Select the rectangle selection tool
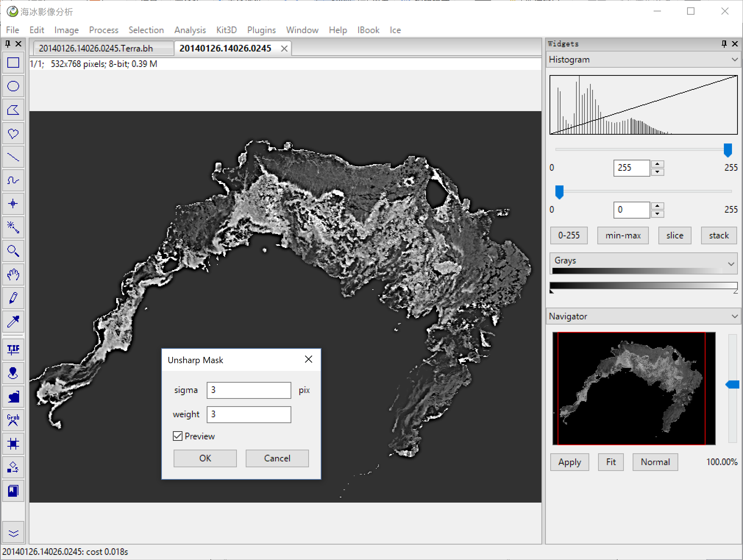743x560 pixels. pyautogui.click(x=13, y=63)
